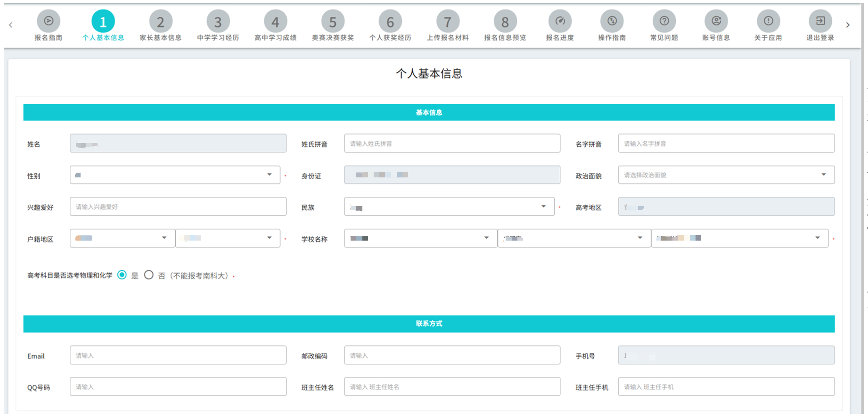Viewport: 868px width, 418px height.
Task: Expand the 民族 dropdown
Action: 449,207
